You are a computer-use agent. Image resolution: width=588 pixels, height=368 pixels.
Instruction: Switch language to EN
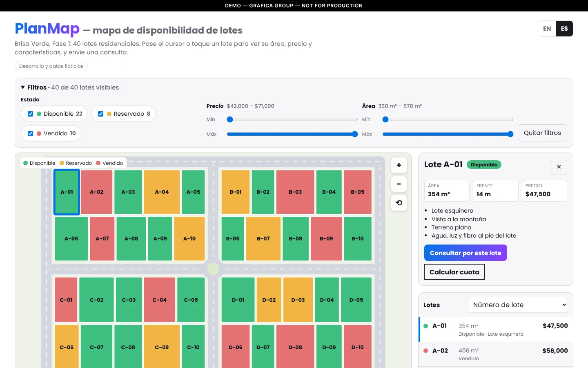point(547,29)
